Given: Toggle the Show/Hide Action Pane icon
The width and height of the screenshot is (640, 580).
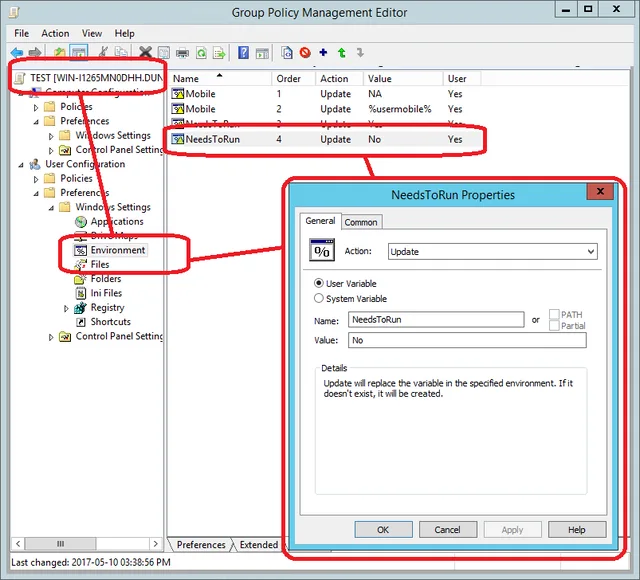Looking at the screenshot, I should click(x=262, y=53).
